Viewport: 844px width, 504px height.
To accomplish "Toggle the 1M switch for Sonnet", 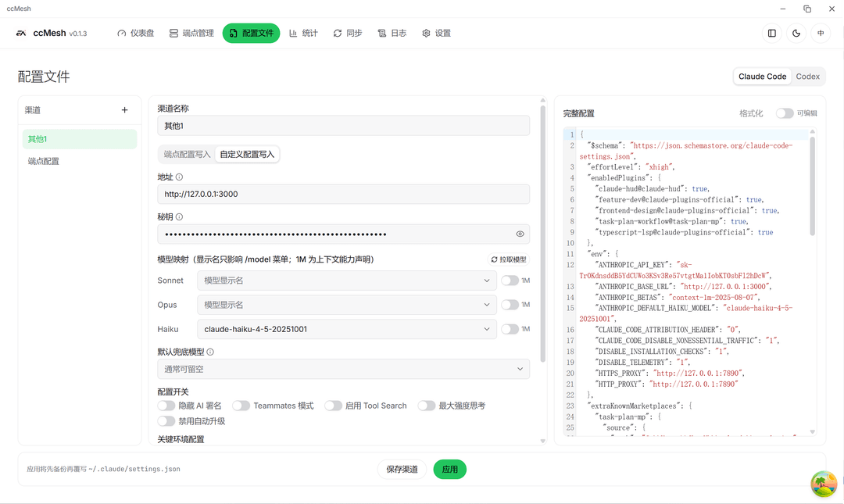I will coord(510,281).
